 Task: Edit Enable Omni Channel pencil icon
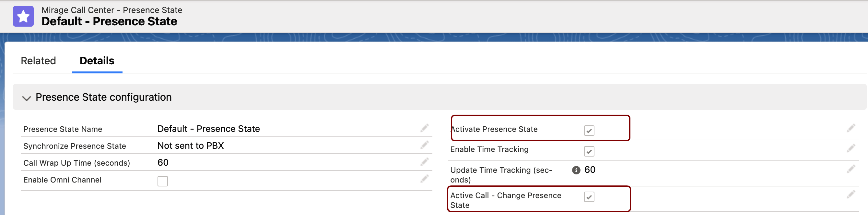[x=424, y=179]
